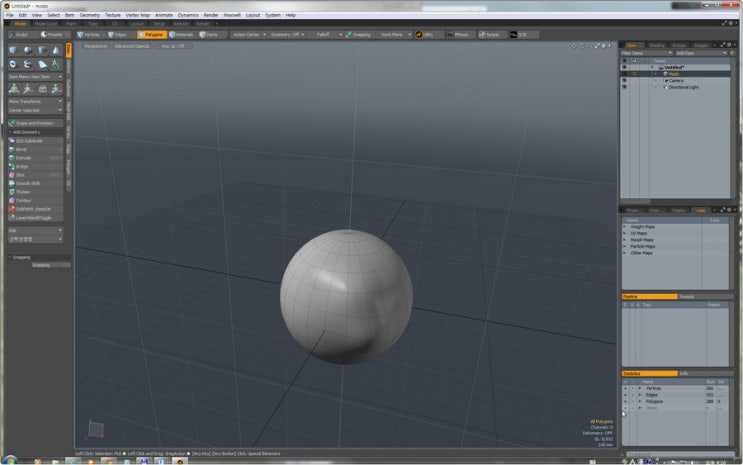The image size is (743, 465).
Task: Expand the Weight Maps list entry
Action: tap(625, 227)
